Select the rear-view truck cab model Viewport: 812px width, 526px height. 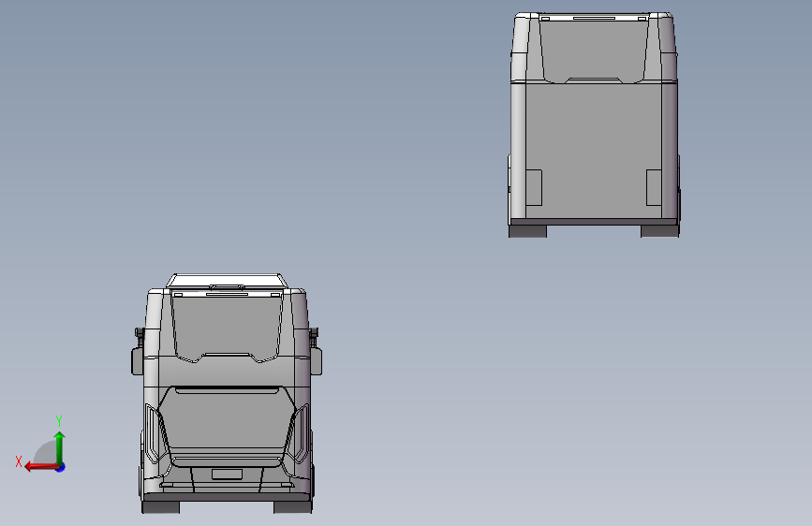594,124
